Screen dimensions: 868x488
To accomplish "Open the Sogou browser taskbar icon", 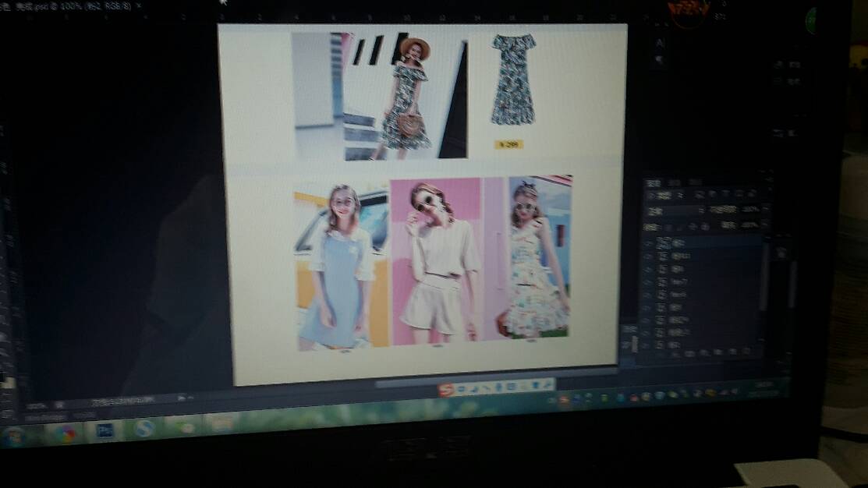I will tap(144, 428).
